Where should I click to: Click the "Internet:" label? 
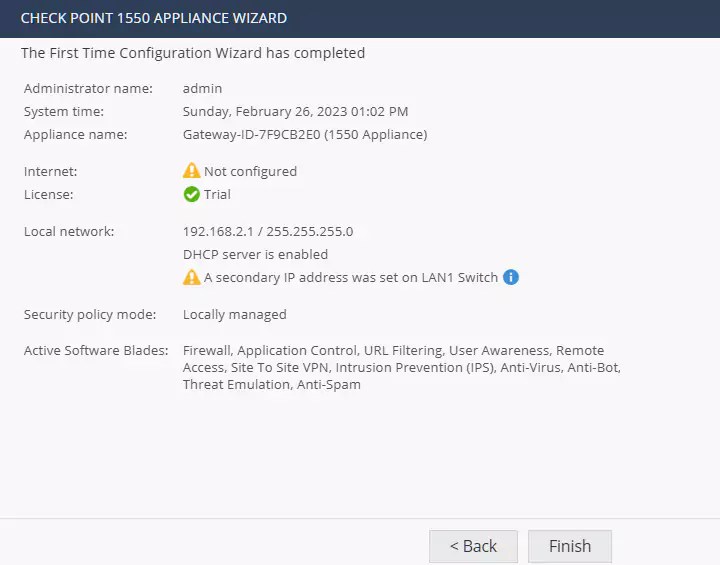[x=51, y=171]
